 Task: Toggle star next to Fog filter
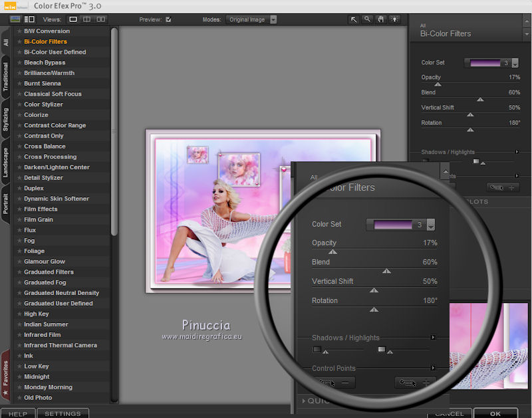coord(19,241)
